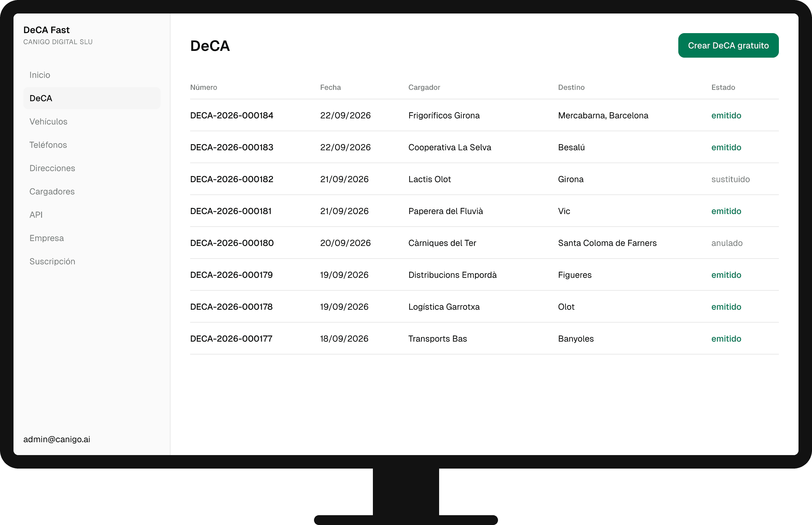The image size is (812, 525).
Task: Open document DECA-2026-000181
Action: [231, 211]
